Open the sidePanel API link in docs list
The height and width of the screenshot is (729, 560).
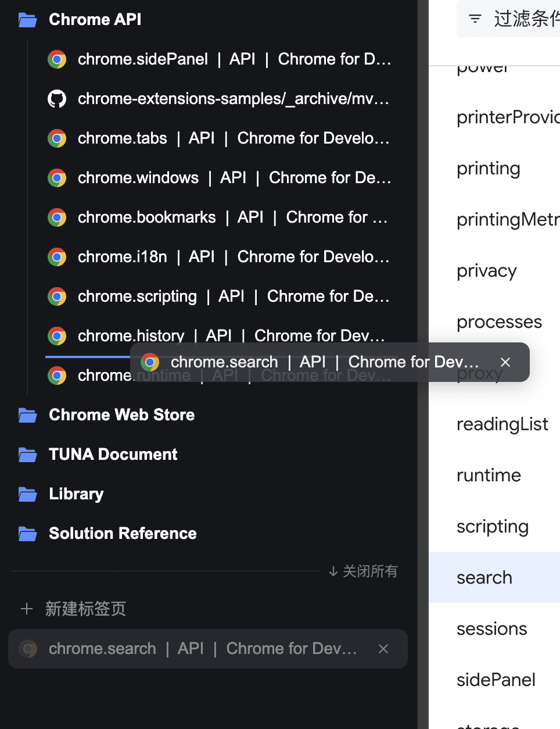[x=496, y=680]
